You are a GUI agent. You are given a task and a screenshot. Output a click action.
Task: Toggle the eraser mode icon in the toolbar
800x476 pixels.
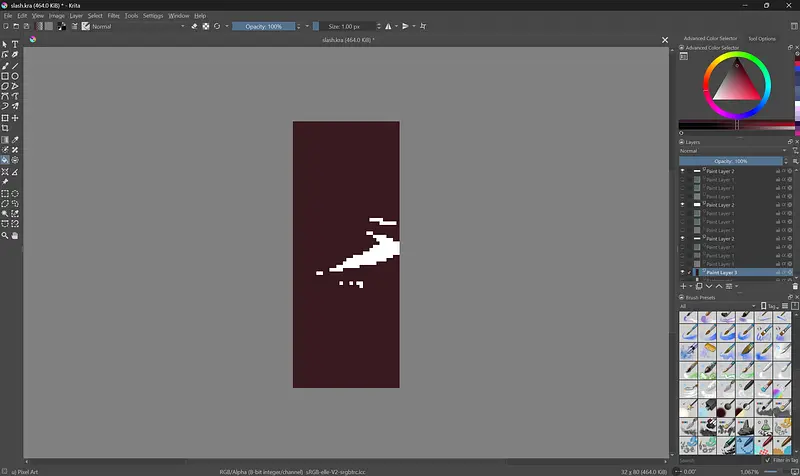click(194, 27)
